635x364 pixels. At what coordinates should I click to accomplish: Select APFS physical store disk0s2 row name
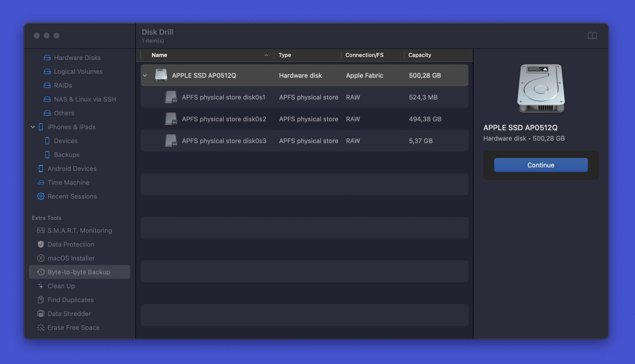(x=224, y=119)
